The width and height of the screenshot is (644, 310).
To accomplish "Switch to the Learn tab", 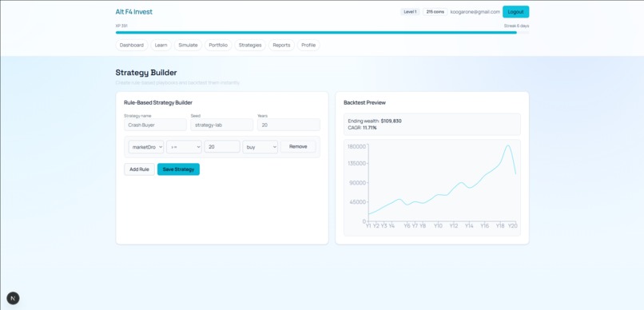I will tap(161, 46).
